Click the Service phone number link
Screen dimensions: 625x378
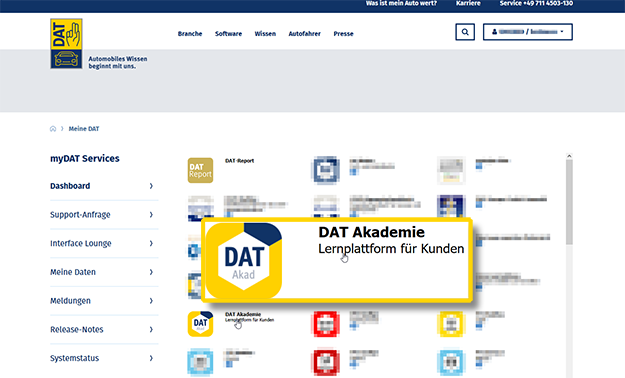536,3
